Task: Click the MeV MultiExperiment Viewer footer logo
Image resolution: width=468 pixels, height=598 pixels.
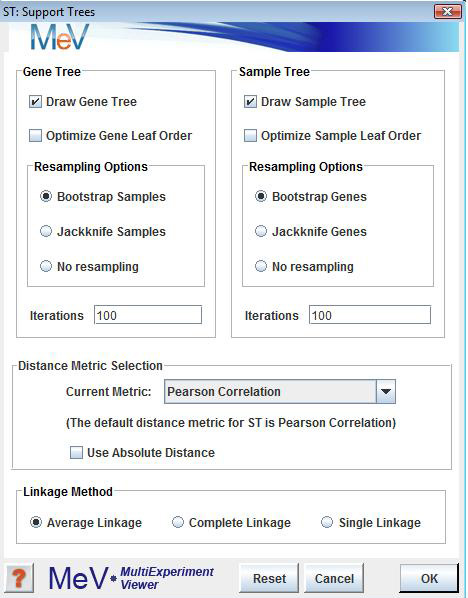Action: point(131,578)
